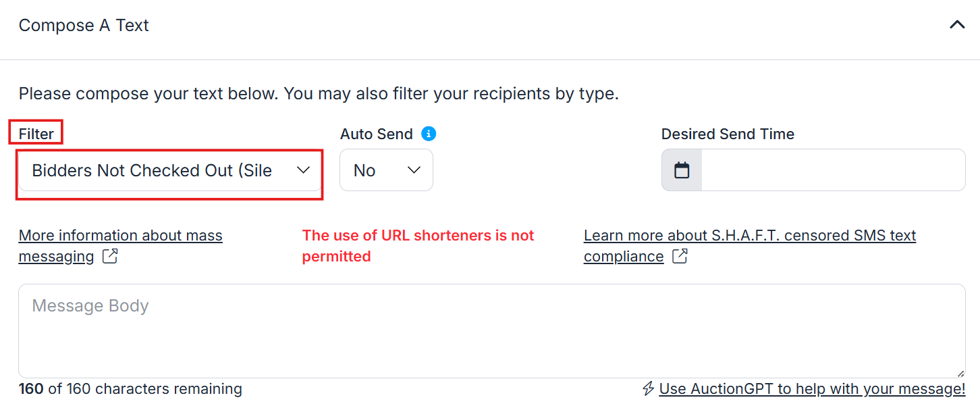
Task: Click external link icon beside mass messaging
Action: [x=110, y=257]
